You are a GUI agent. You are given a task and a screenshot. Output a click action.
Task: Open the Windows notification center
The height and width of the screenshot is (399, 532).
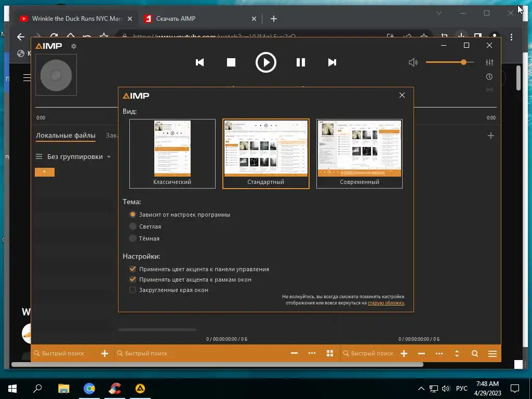point(515,389)
